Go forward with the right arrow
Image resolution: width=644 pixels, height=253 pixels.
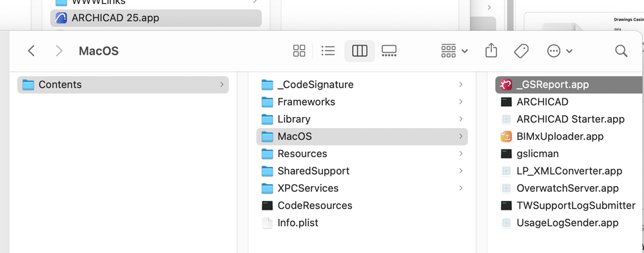tap(59, 51)
